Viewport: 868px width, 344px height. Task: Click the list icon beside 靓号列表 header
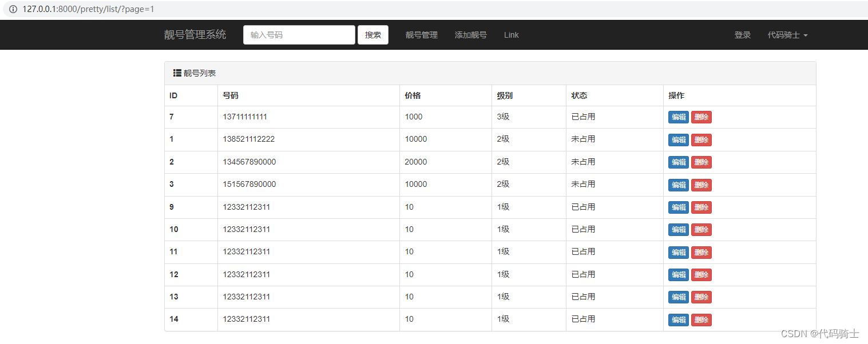[x=177, y=73]
